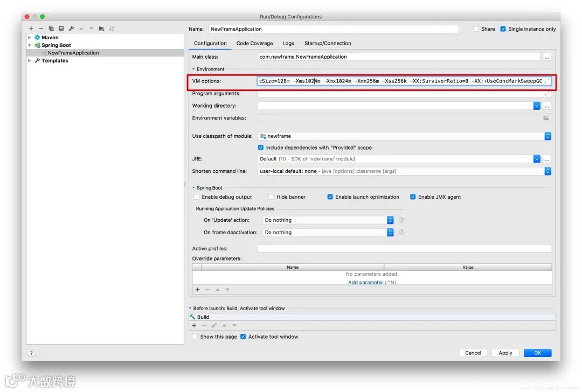582x392 pixels.
Task: Open environment variables editor icon
Action: point(546,118)
